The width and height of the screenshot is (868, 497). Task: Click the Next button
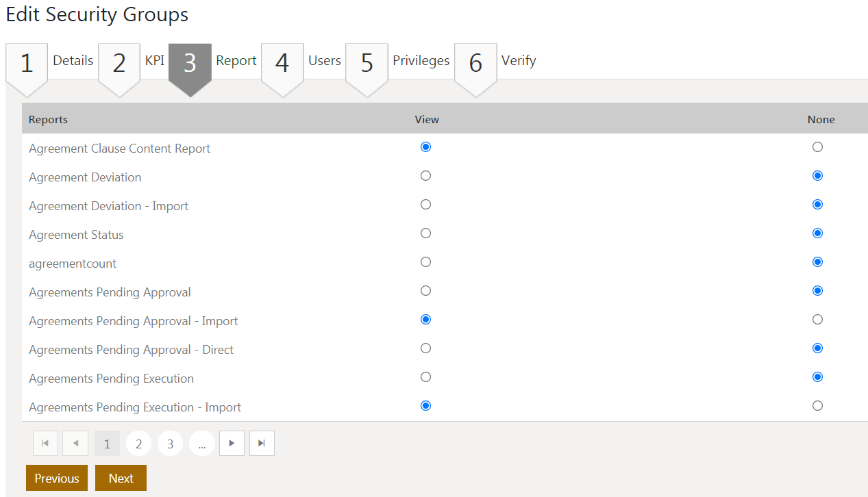[121, 479]
